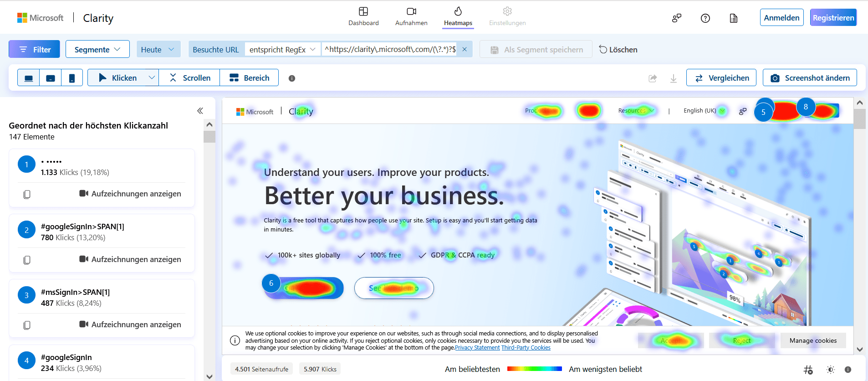Image resolution: width=868 pixels, height=381 pixels.
Task: Open the entspricht RegEx operator dropdown
Action: (x=282, y=49)
